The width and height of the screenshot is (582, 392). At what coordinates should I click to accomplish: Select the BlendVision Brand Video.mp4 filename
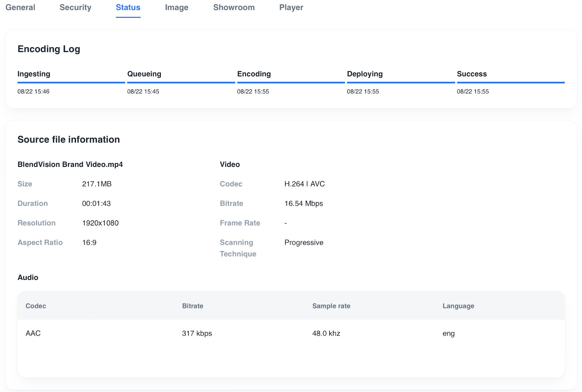70,164
